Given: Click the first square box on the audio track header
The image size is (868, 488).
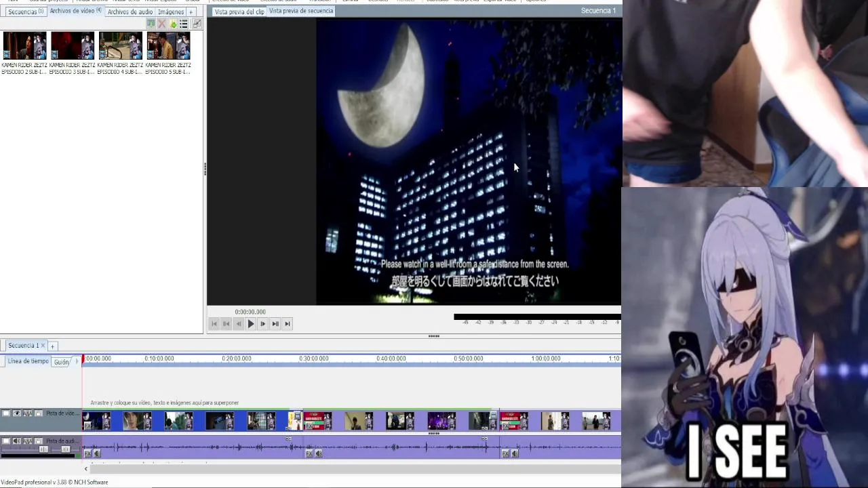Looking at the screenshot, I should (6, 441).
